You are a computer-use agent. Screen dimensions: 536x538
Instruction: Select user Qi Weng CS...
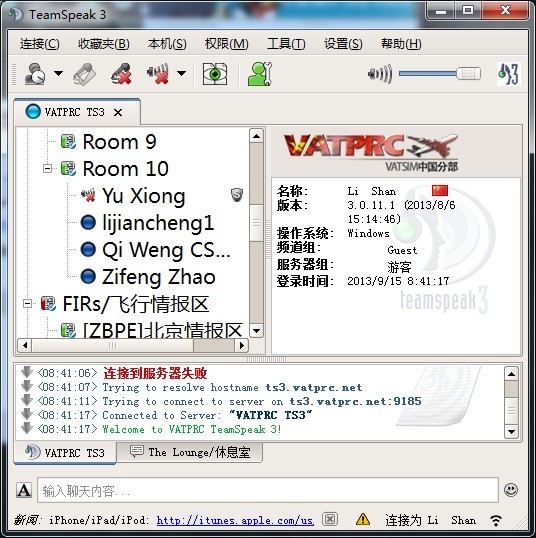pos(166,250)
